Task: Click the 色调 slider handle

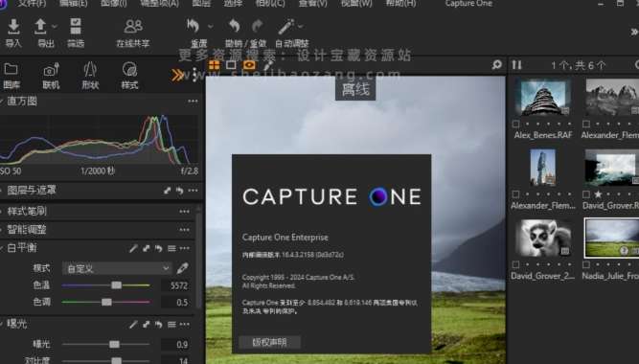Action: tap(106, 302)
